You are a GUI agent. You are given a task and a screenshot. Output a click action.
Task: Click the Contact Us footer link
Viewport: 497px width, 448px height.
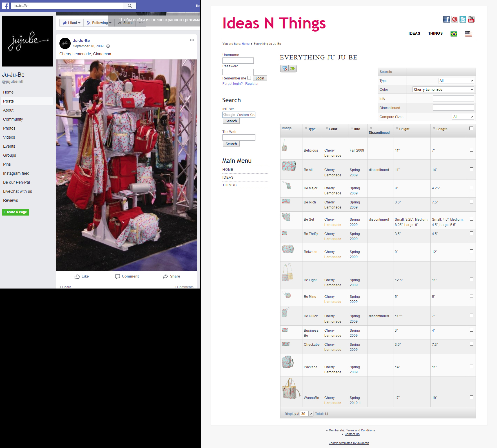pyautogui.click(x=352, y=434)
